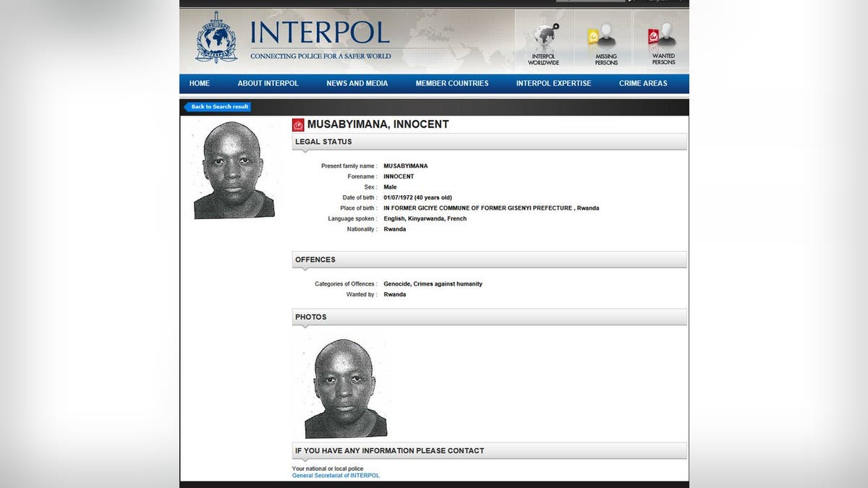
Task: Collapse the LEGAL STATUS section header
Action: 489,142
